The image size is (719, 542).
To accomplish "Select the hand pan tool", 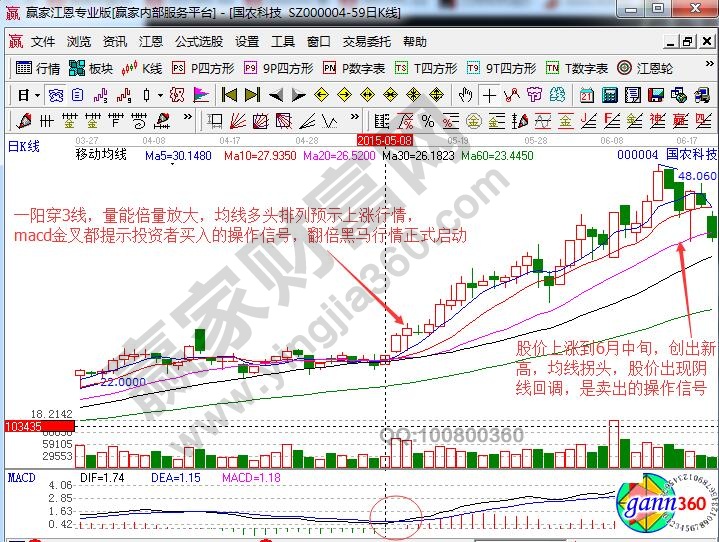I will 466,95.
